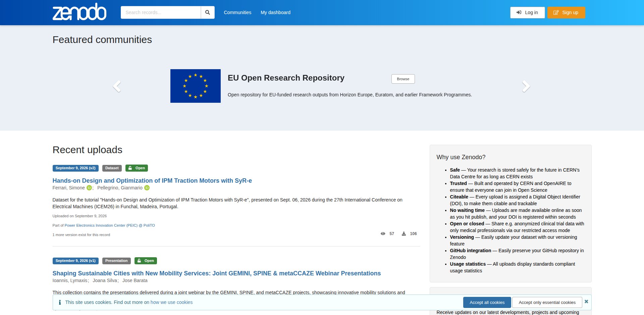Focus the Search records input field
Image resolution: width=644 pixels, height=315 pixels.
point(161,12)
